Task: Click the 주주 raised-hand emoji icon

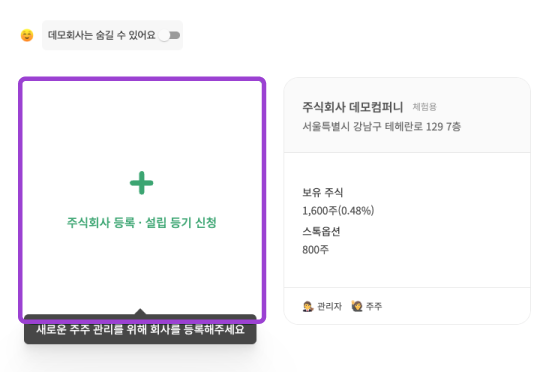Action: pyautogui.click(x=357, y=306)
